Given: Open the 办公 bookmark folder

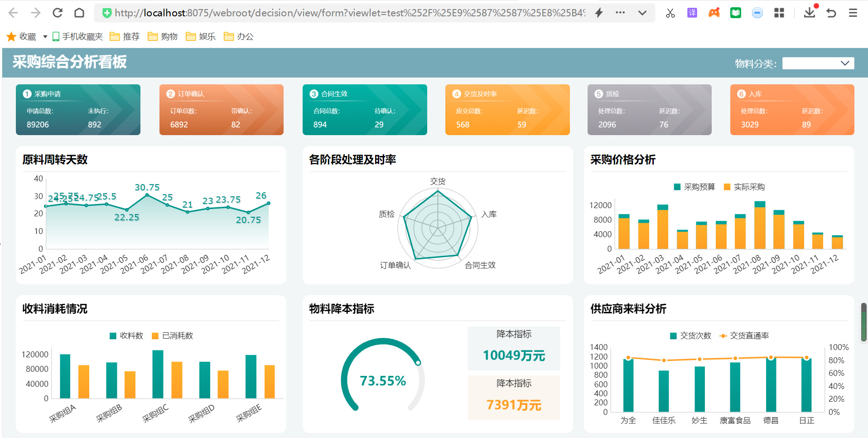Looking at the screenshot, I should coord(239,37).
